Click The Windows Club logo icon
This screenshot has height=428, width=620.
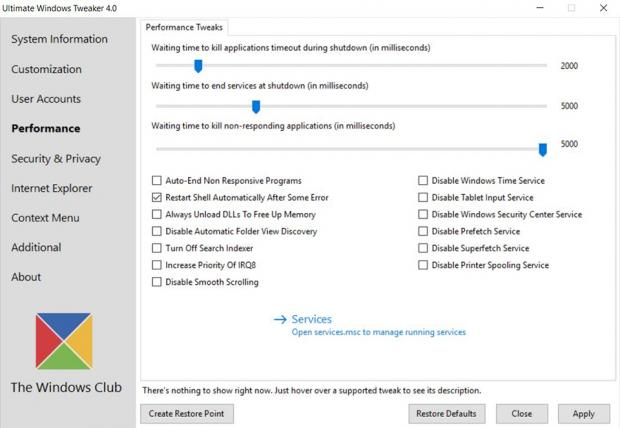coord(64,341)
